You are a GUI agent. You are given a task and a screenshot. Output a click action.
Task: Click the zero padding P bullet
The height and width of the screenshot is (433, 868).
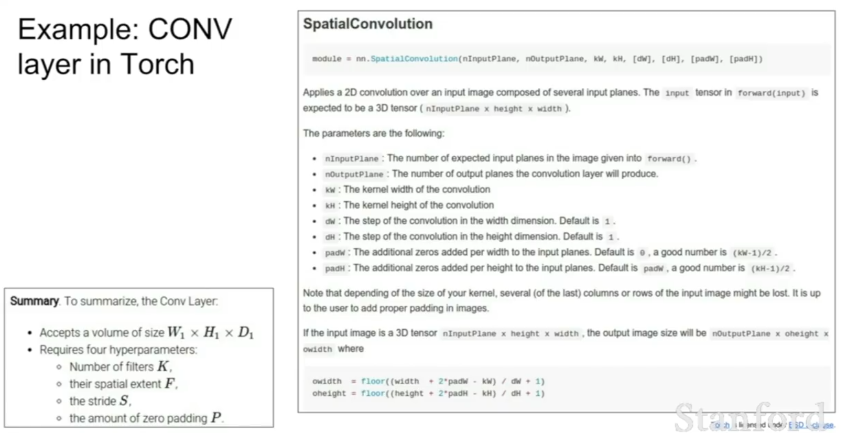(146, 418)
